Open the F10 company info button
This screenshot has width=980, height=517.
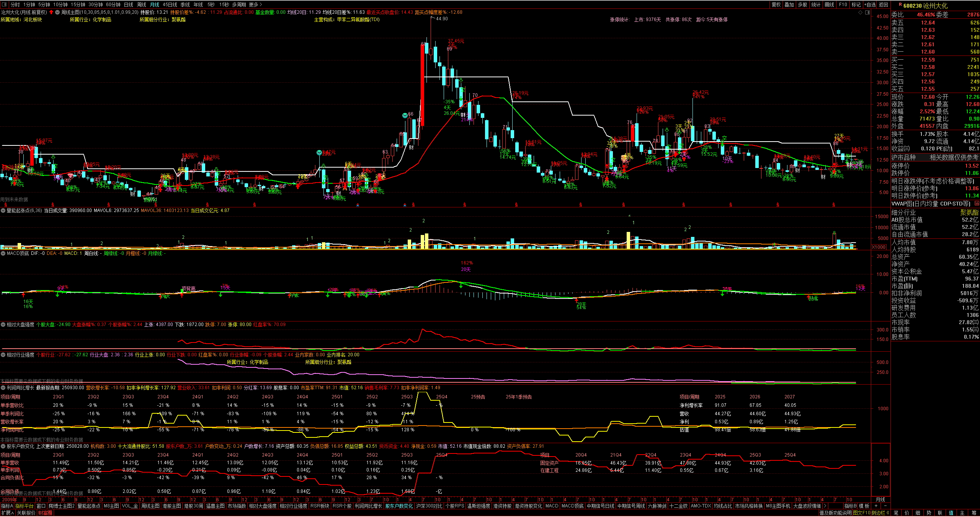[x=843, y=5]
